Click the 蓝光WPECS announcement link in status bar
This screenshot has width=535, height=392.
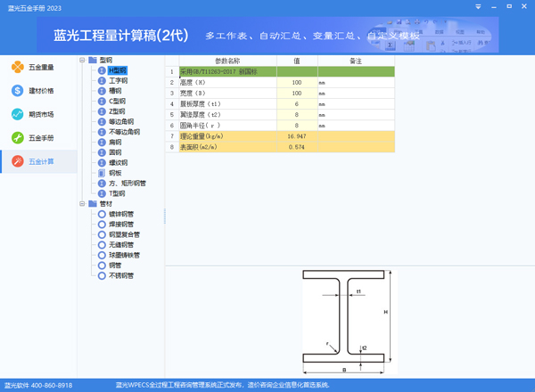(223, 386)
